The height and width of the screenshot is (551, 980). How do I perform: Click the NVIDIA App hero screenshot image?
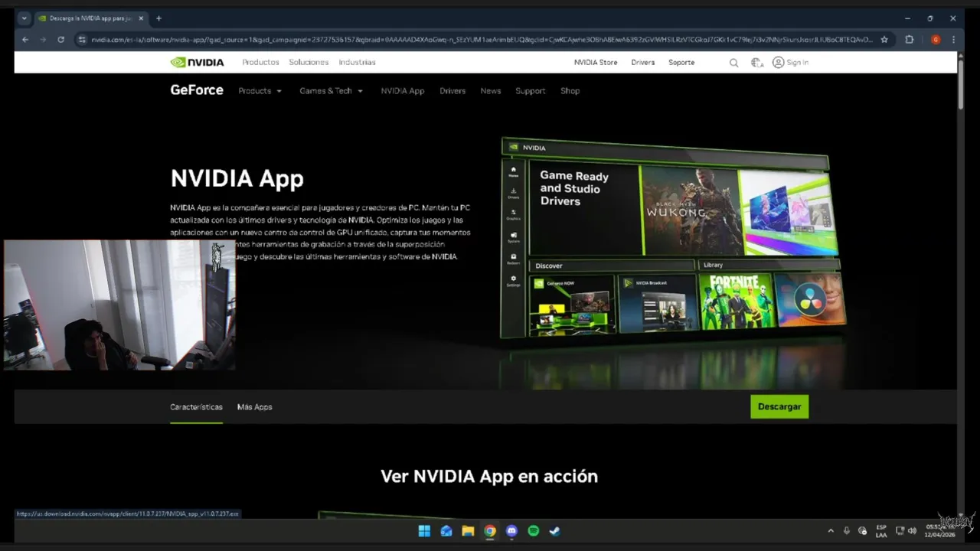click(x=672, y=239)
